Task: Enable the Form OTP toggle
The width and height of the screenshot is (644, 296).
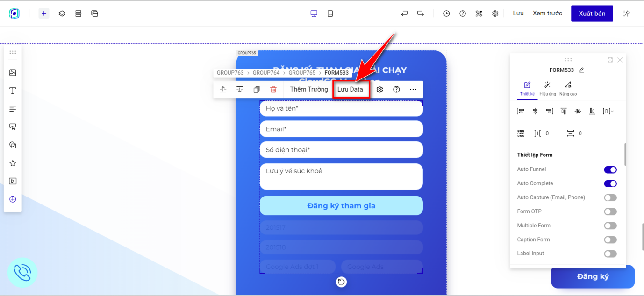Action: click(610, 211)
